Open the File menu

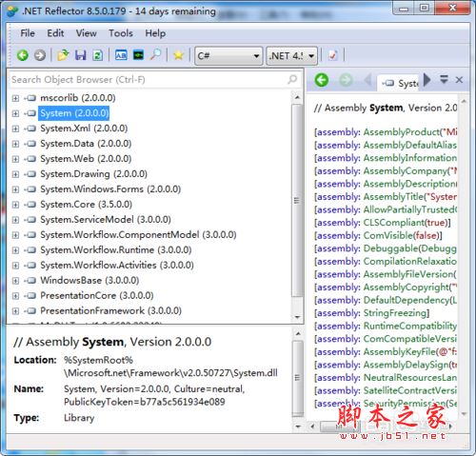(x=28, y=33)
